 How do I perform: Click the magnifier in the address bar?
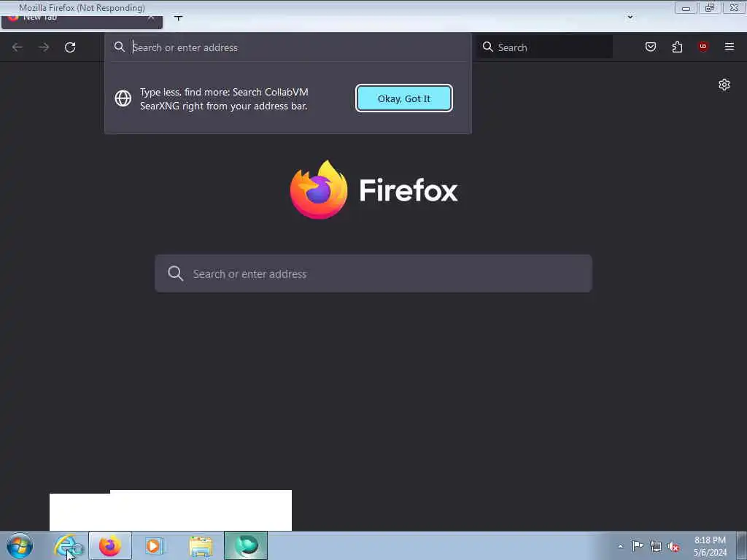(120, 47)
